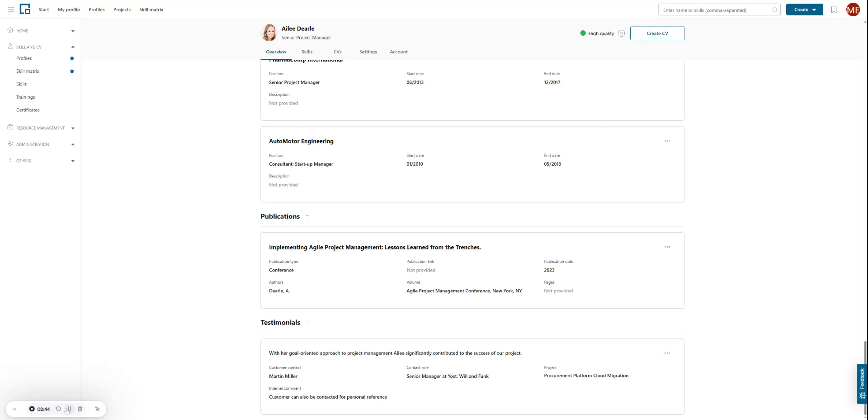
Task: Open the ME user avatar menu
Action: [853, 10]
